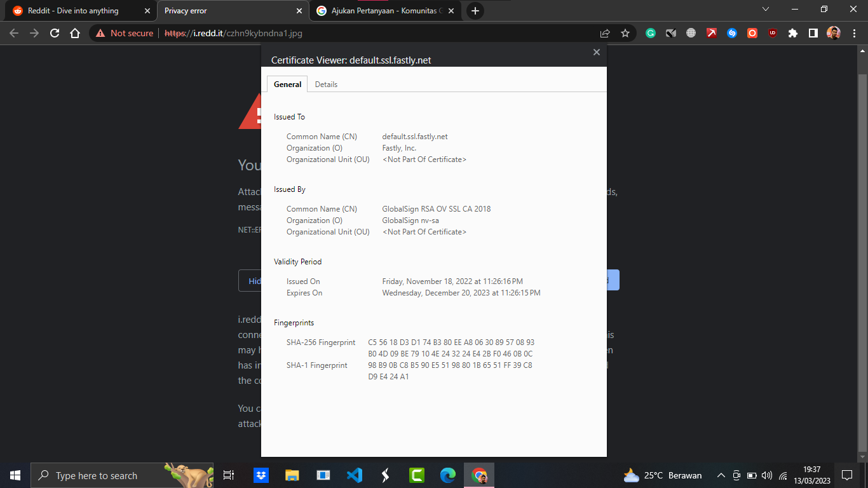Open the 25°C Berawan weather widget
The height and width of the screenshot is (488, 868).
[x=663, y=475]
